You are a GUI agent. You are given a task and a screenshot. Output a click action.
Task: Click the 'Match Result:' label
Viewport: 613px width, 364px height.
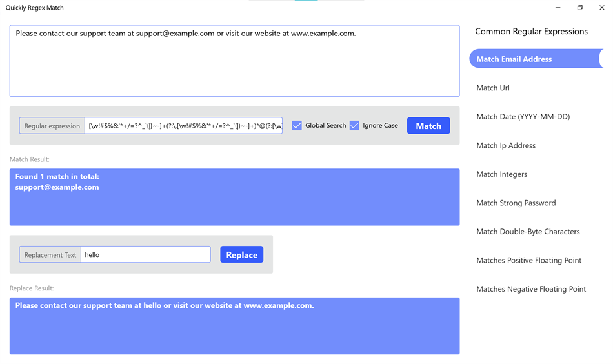29,159
